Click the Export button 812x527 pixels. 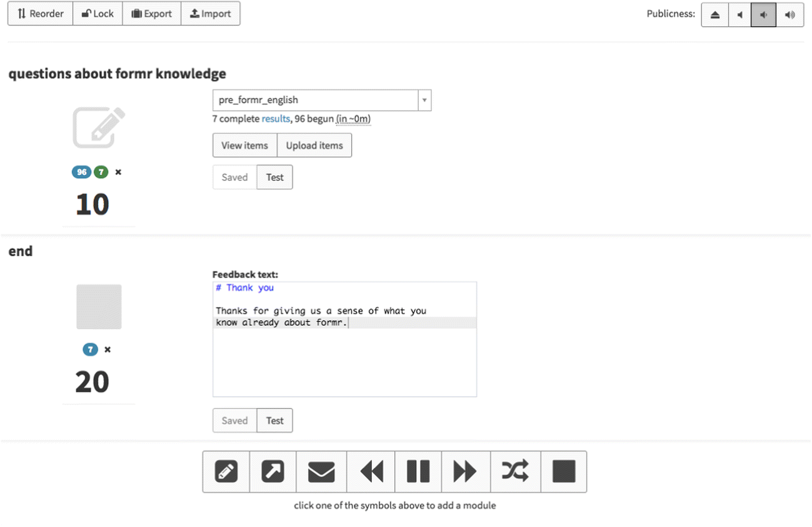point(152,14)
